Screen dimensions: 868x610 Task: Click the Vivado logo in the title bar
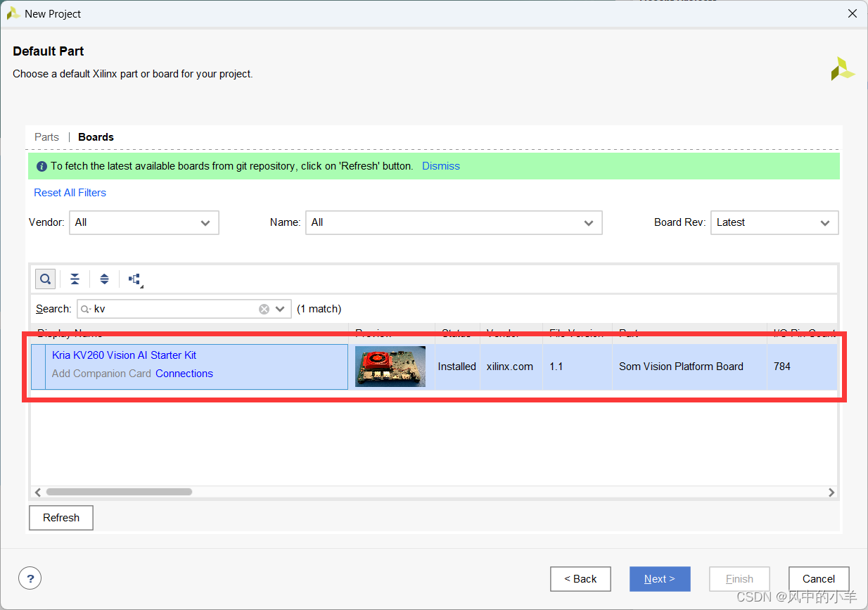tap(13, 13)
